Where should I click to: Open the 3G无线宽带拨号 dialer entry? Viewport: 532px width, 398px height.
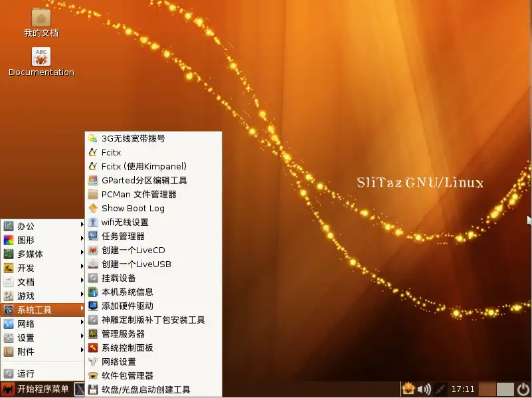coord(153,138)
